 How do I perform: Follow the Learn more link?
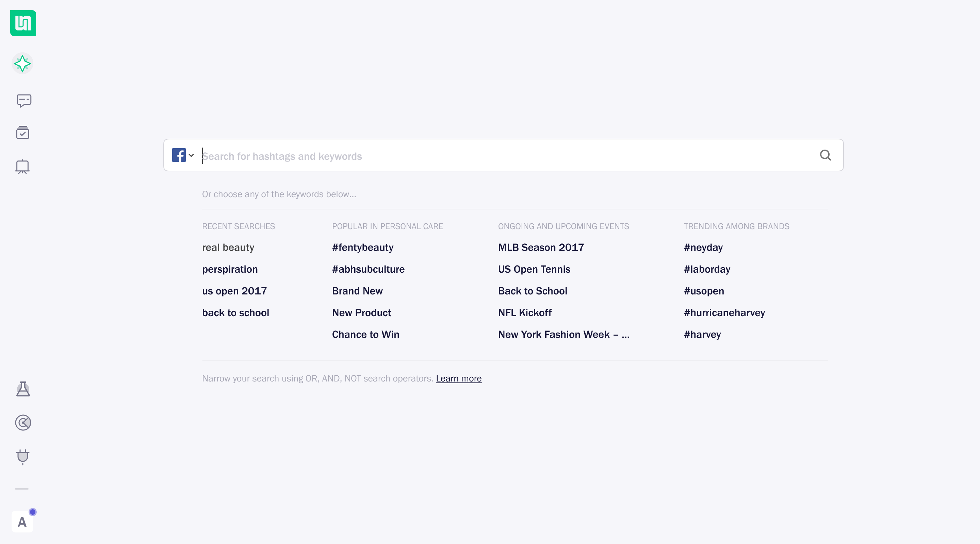(x=458, y=378)
